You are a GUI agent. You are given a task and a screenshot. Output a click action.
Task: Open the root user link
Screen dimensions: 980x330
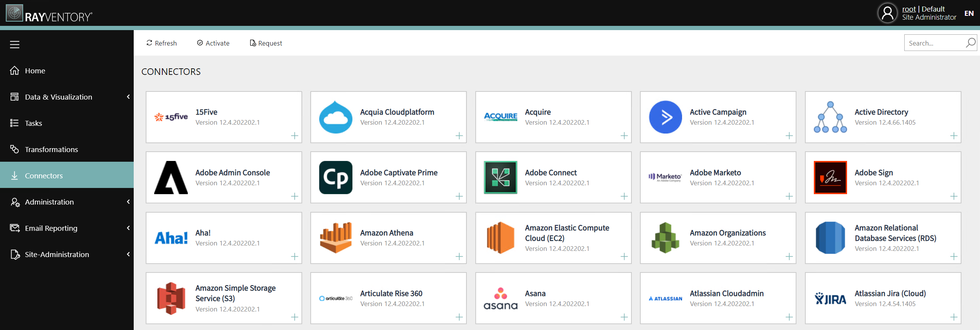(x=909, y=9)
